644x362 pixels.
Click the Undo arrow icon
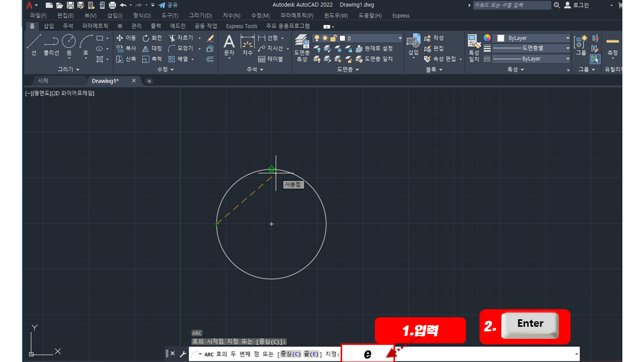coord(123,5)
